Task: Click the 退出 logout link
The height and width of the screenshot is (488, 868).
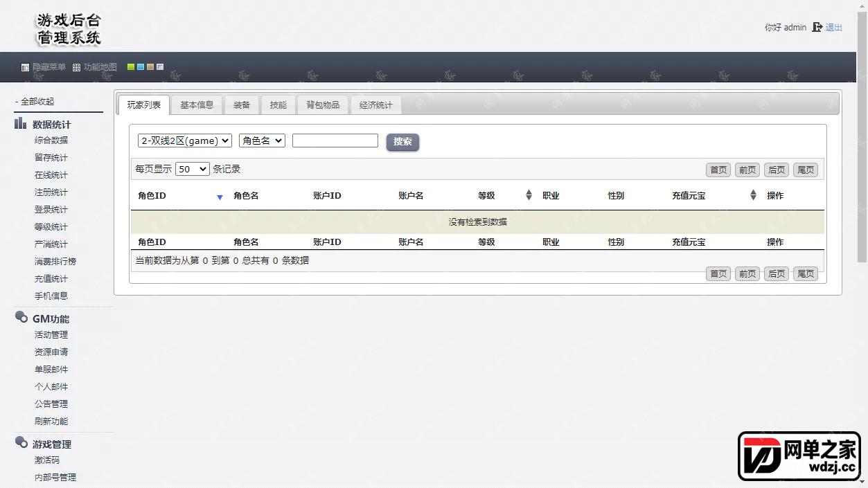Action: tap(833, 28)
